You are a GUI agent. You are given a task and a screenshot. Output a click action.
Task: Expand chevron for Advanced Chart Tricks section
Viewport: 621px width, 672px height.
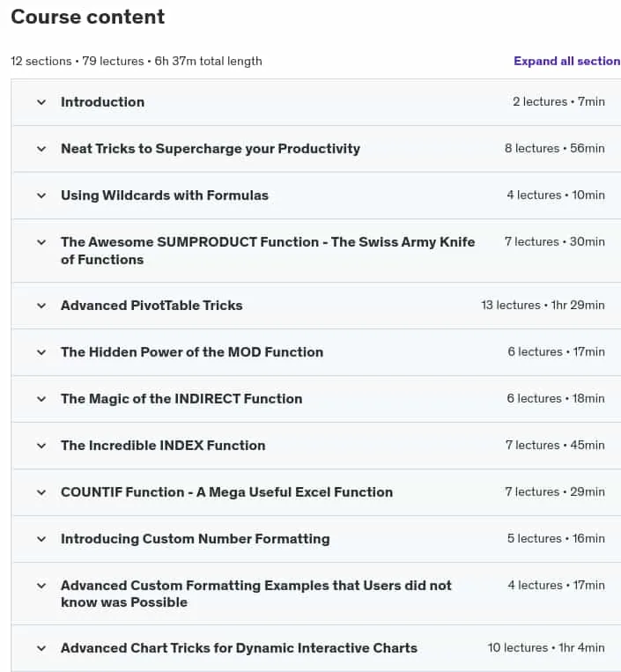click(x=41, y=649)
